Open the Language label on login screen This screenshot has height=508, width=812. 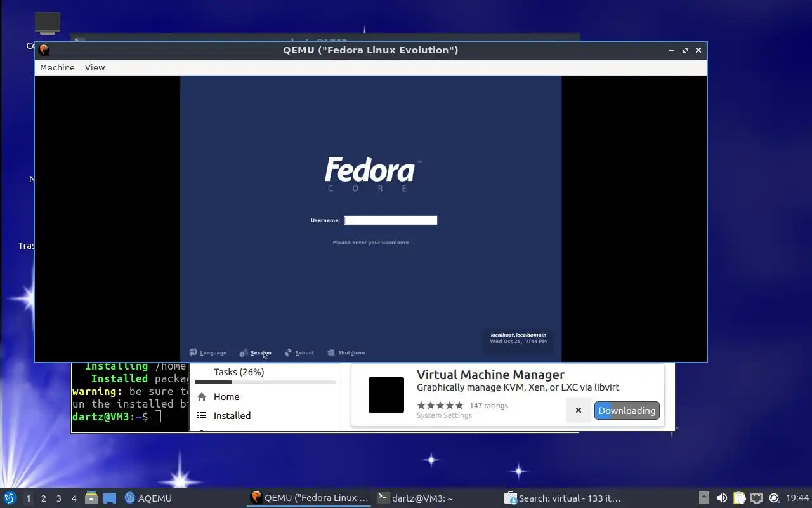point(213,353)
